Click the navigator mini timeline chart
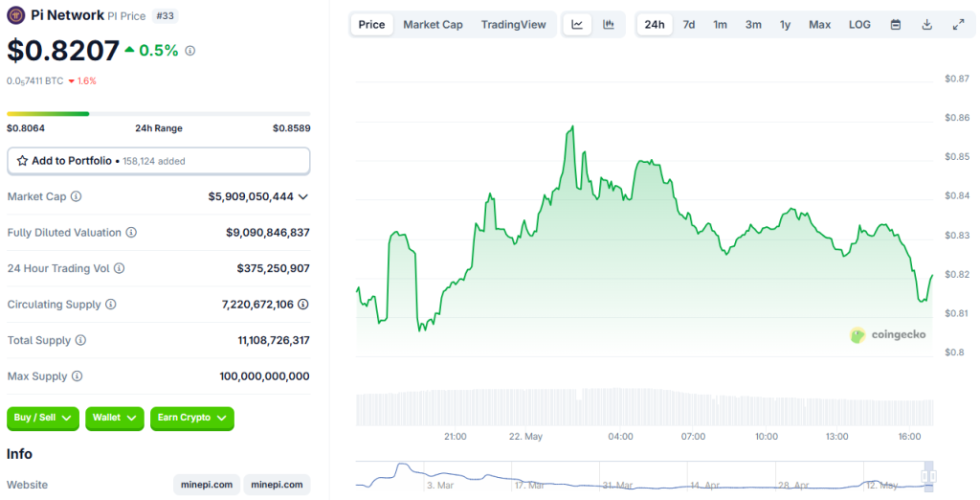 644,476
